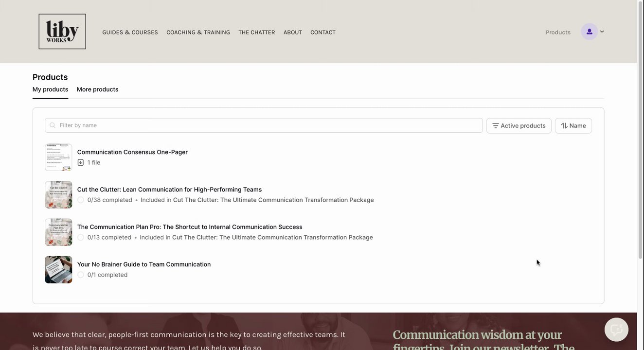The width and height of the screenshot is (644, 350).
Task: Open the chat support bubble icon
Action: click(616, 330)
